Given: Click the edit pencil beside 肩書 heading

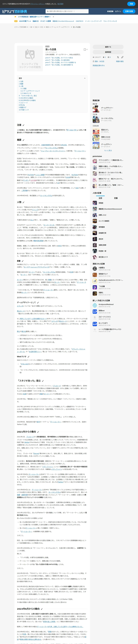Looking at the screenshot, I should coord(23,261).
